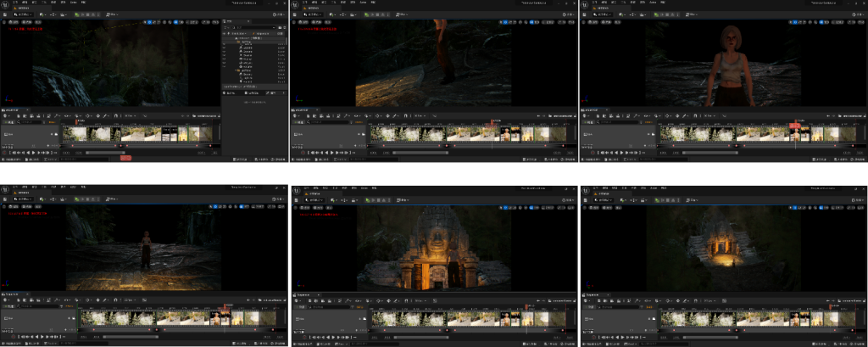This screenshot has height=347, width=868.
Task: Click the sequencer keyframe icon in the waterfall scene toolbar
Action: pyautogui.click(x=99, y=115)
